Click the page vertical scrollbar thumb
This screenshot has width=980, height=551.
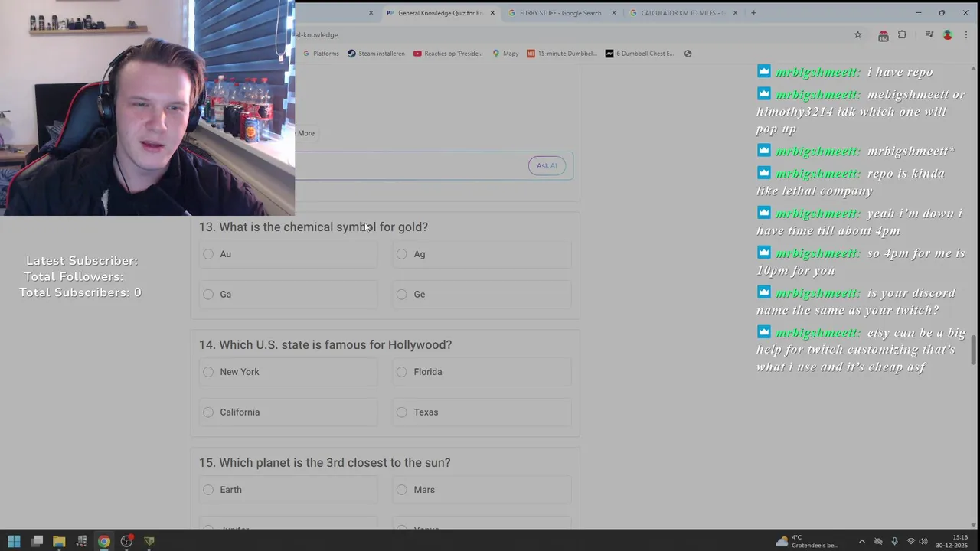[x=974, y=350]
